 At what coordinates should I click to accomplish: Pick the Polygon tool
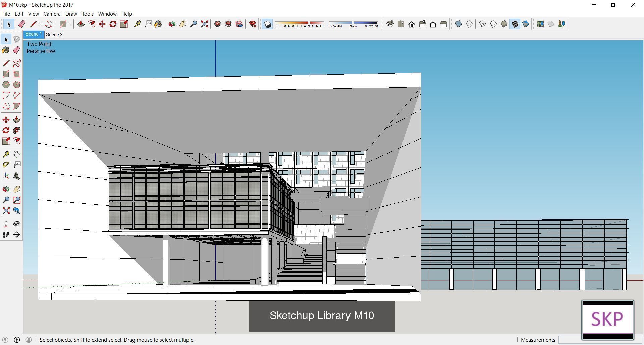[x=17, y=85]
